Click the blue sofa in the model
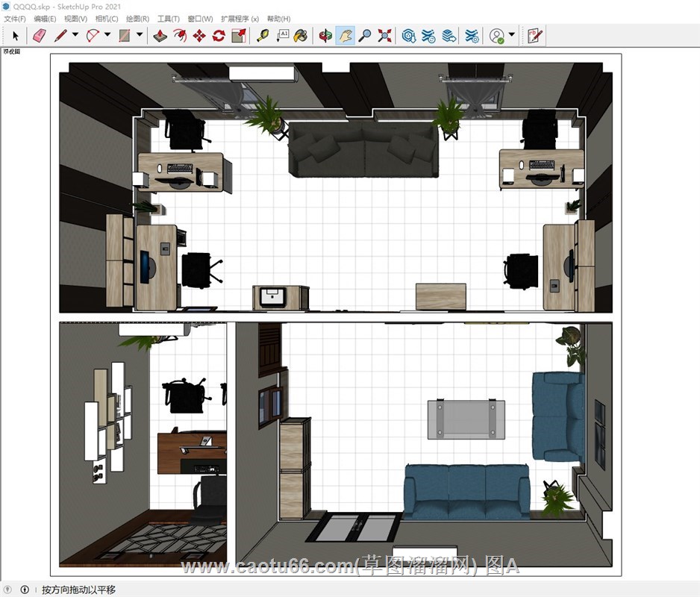Screen dimensions: 700x597 [466, 489]
